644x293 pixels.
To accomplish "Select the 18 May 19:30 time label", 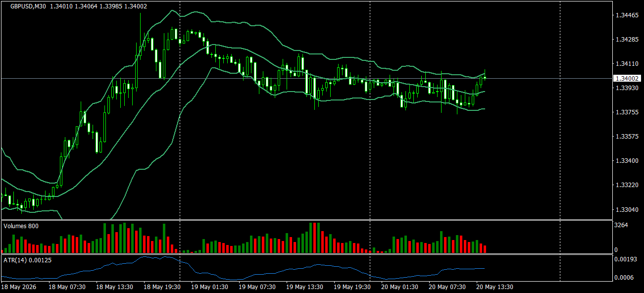I will pos(162,287).
